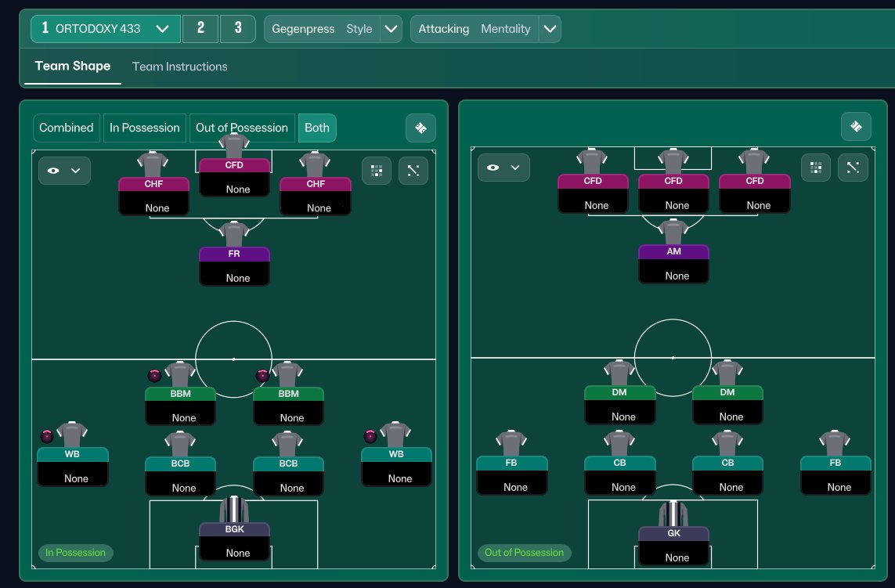Click the right CB shirt icon
895x588 pixels.
click(727, 443)
